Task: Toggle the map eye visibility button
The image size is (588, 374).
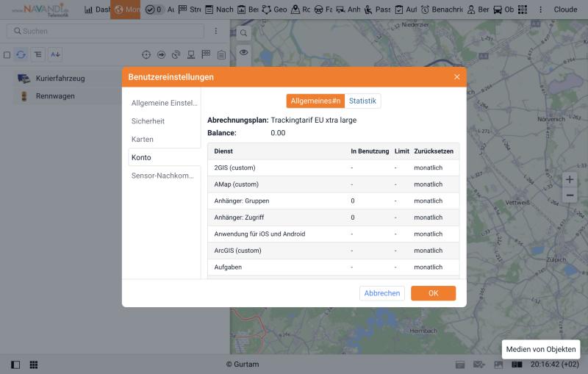Action: click(x=244, y=52)
